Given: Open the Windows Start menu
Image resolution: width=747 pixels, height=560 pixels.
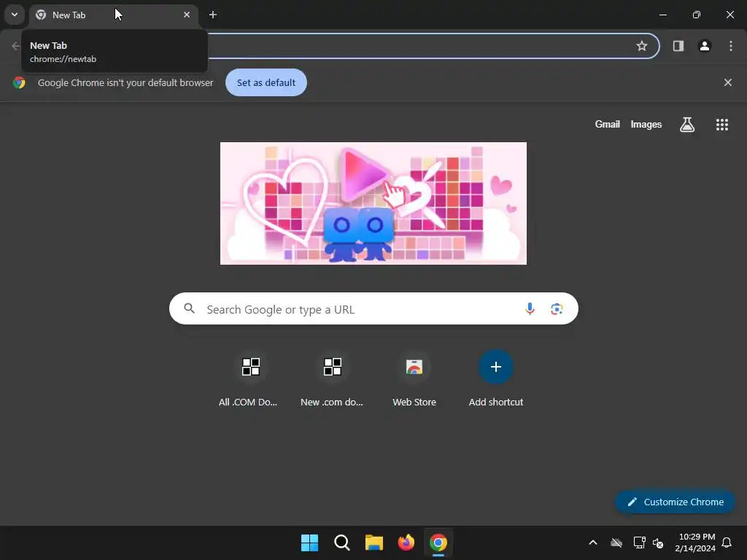Looking at the screenshot, I should [309, 542].
